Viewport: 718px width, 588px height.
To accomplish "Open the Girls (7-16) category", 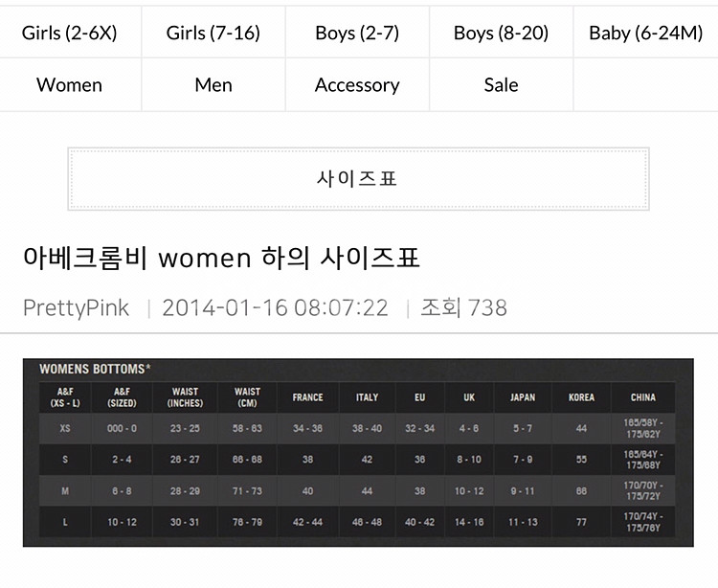I will point(213,33).
